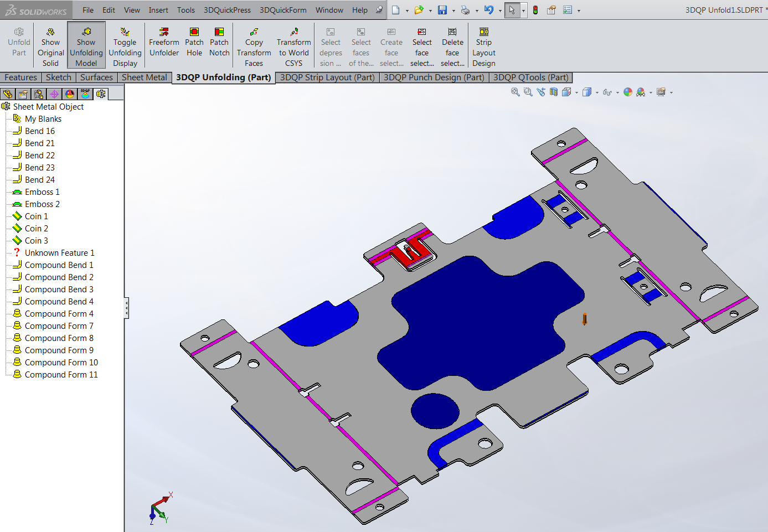Click Copy Transform Faces tool
This screenshot has height=532, width=768.
tap(254, 47)
